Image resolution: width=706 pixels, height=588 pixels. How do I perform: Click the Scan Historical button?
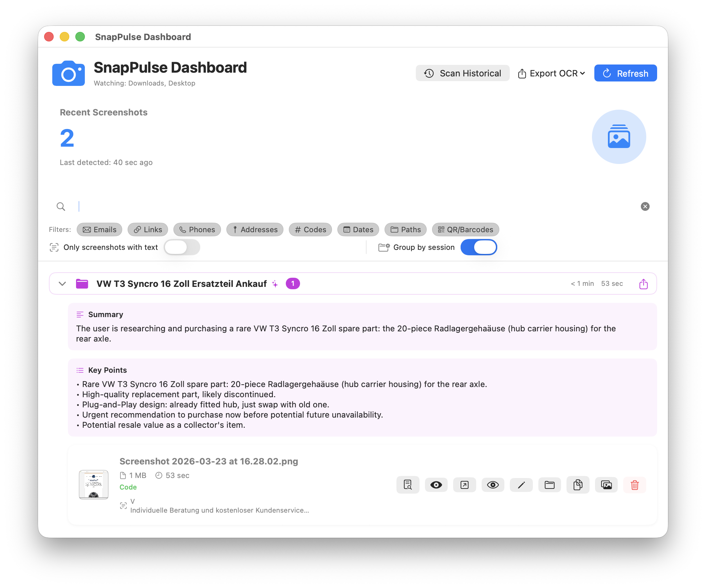tap(462, 73)
